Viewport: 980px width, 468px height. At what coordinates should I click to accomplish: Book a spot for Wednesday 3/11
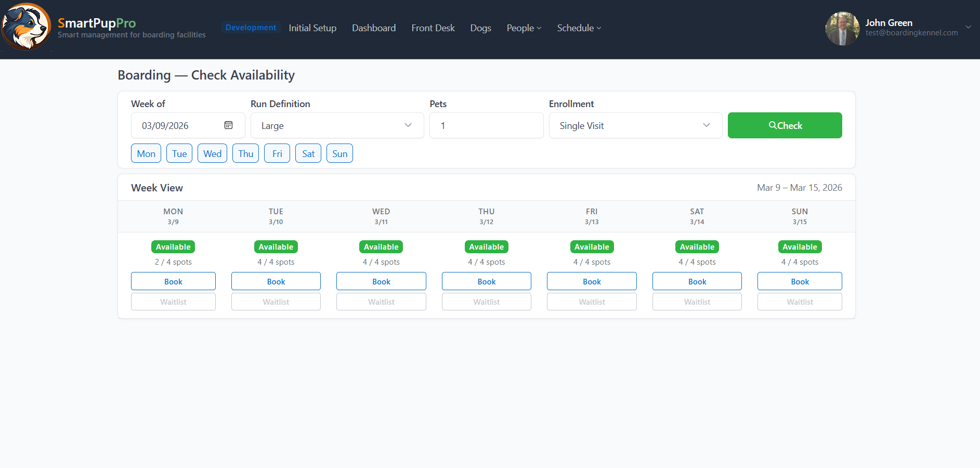[381, 281]
